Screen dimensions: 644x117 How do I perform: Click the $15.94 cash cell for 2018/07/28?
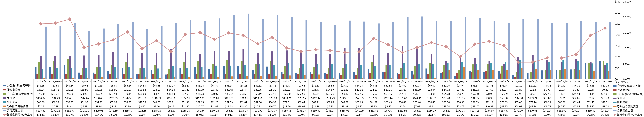pos(460,86)
